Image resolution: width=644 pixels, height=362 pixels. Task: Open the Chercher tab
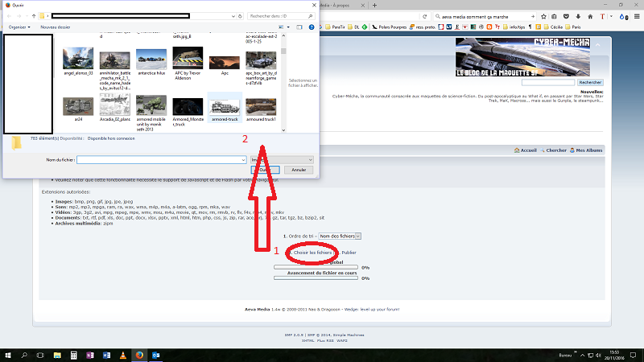click(x=553, y=150)
